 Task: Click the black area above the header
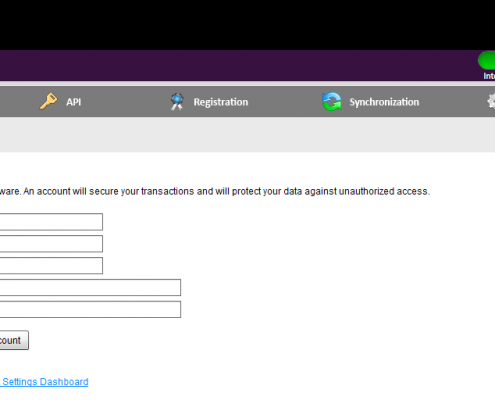[x=247, y=25]
